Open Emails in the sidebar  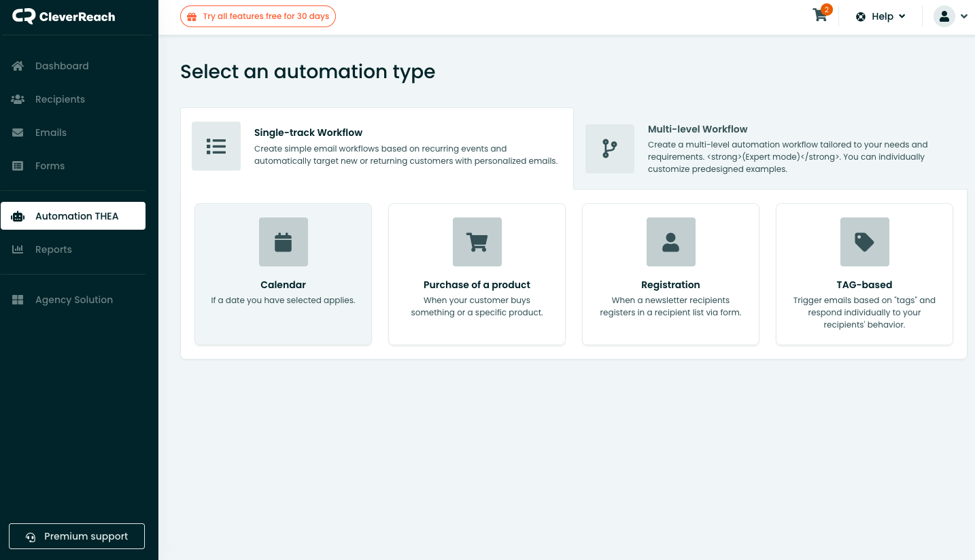73,133
